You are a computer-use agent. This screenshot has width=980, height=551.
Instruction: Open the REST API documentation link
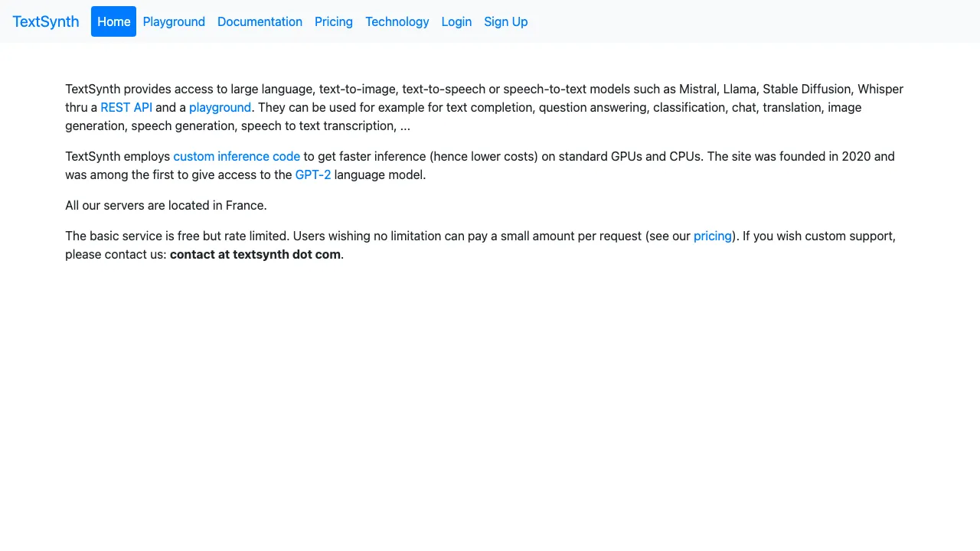click(126, 107)
